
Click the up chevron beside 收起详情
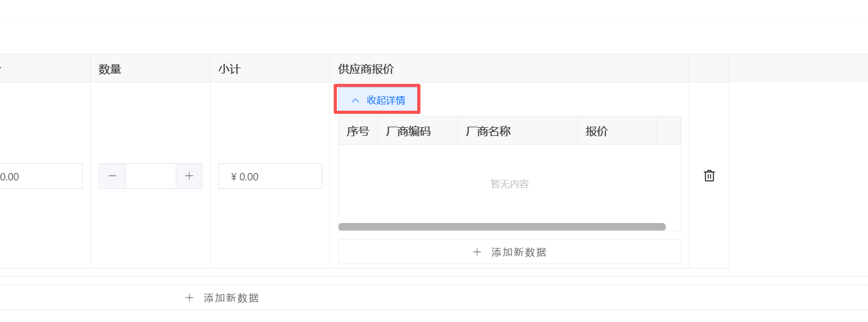tap(356, 101)
